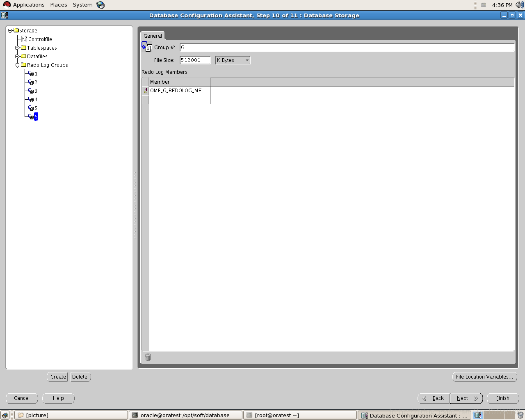Select the Redo Log Groups label
The height and width of the screenshot is (420, 525).
(x=48, y=65)
